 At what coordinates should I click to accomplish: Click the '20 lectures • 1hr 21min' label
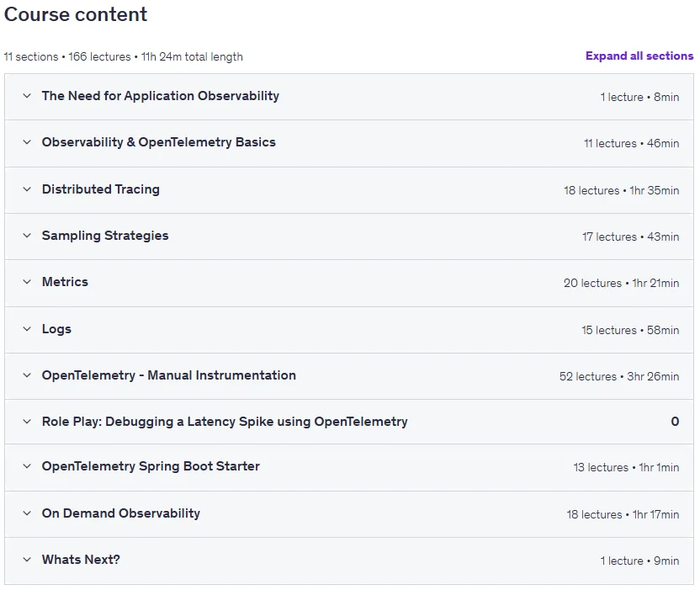tap(622, 283)
